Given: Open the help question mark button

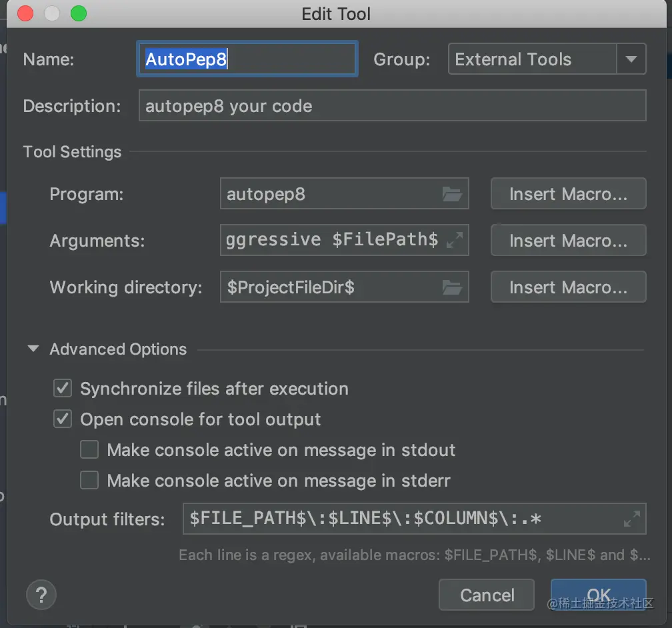Looking at the screenshot, I should (x=41, y=595).
